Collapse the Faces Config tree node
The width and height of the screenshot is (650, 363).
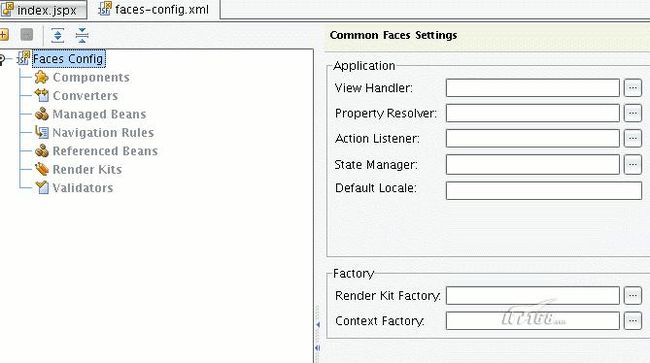click(x=2, y=59)
